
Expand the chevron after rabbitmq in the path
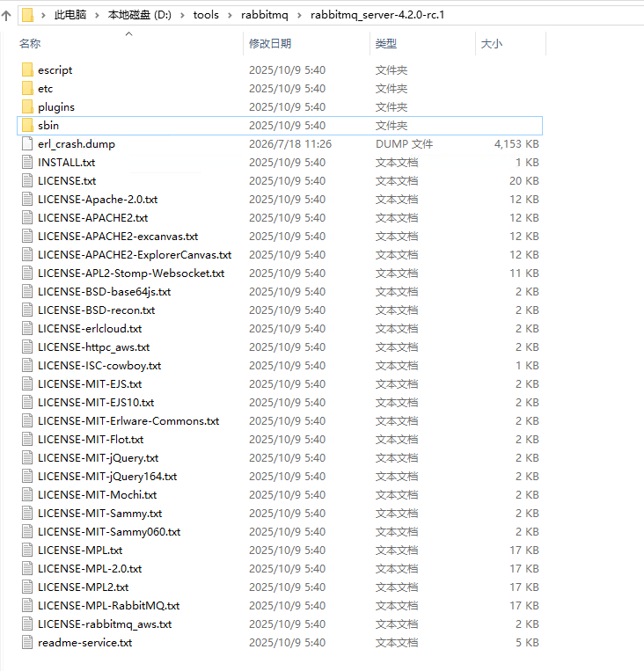(299, 16)
